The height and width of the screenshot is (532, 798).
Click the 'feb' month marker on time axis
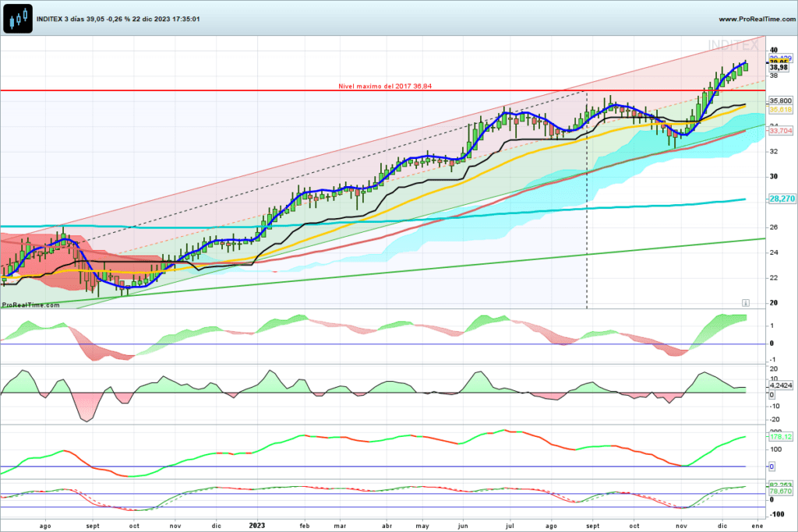pos(305,526)
